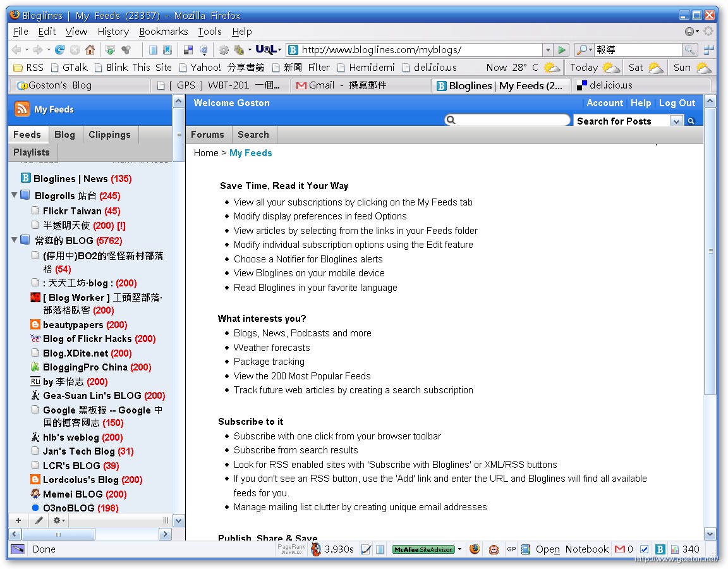Select the Playlists tab in the sidebar
This screenshot has width=728, height=569.
click(x=32, y=152)
